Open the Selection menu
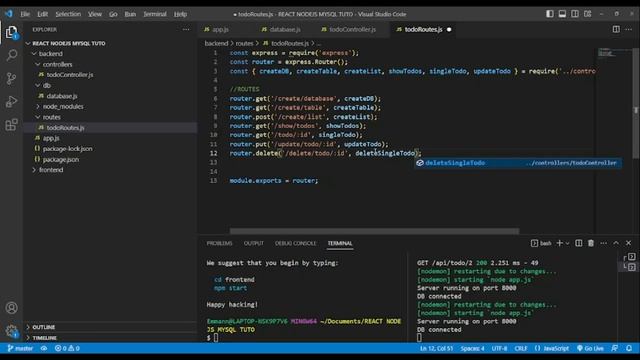The width and height of the screenshot is (640, 360). pyautogui.click(x=68, y=14)
